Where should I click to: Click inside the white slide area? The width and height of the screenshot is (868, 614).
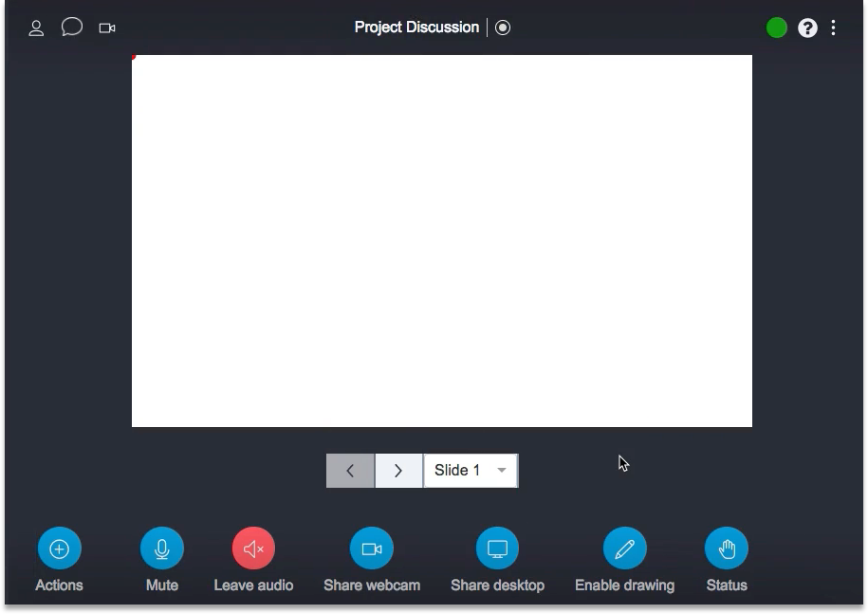coord(442,241)
